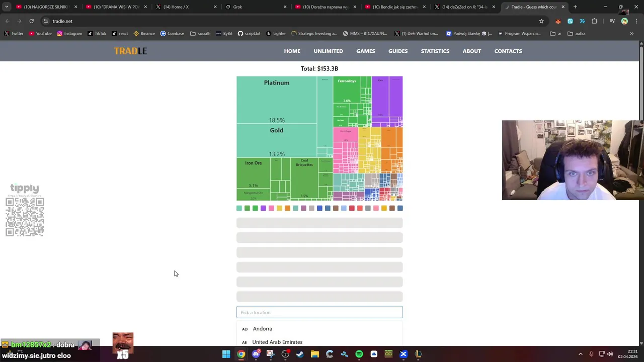This screenshot has height=362, width=644.
Task: Open Chrome three-dot menu
Action: [636, 21]
